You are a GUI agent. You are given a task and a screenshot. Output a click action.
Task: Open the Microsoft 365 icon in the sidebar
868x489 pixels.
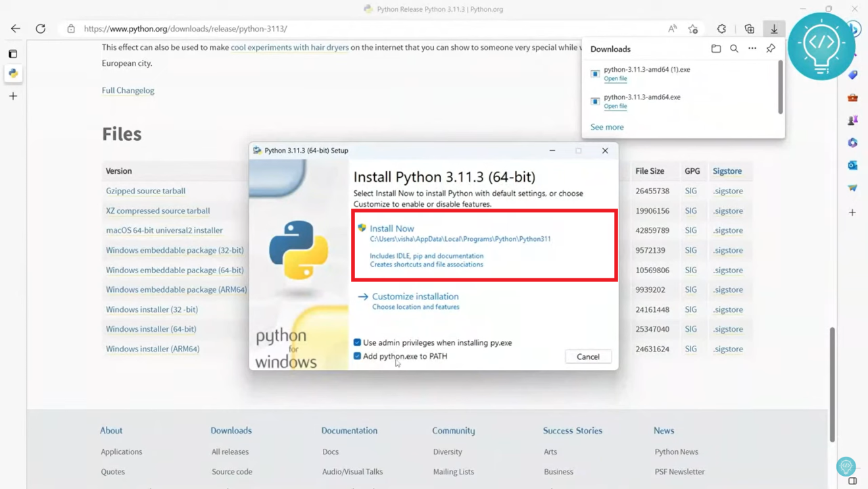pos(852,142)
